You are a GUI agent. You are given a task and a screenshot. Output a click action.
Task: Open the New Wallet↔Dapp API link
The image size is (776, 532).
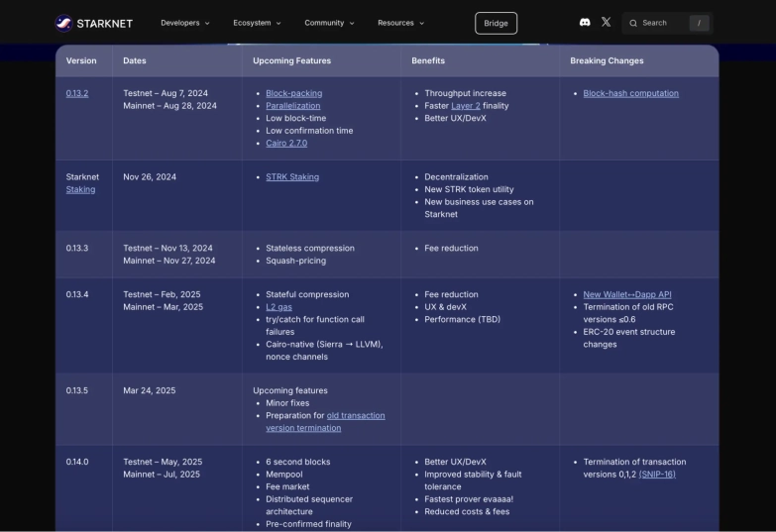coord(626,294)
